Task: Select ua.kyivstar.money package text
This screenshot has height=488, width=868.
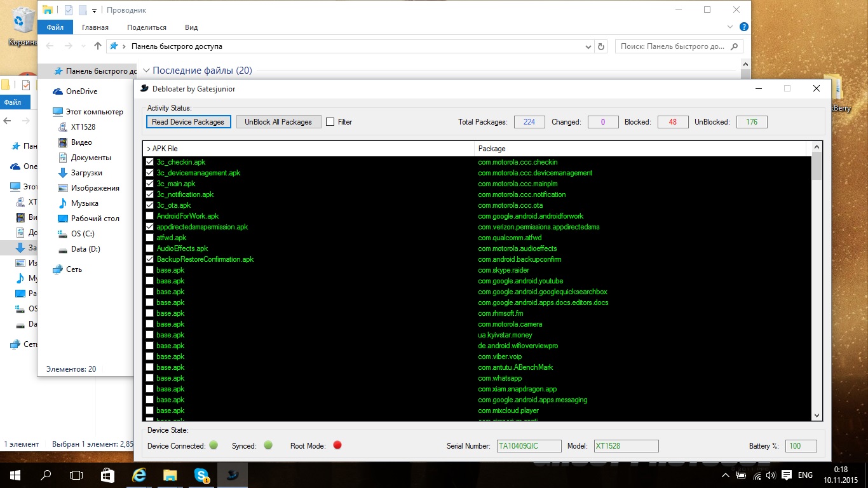Action: click(x=505, y=335)
